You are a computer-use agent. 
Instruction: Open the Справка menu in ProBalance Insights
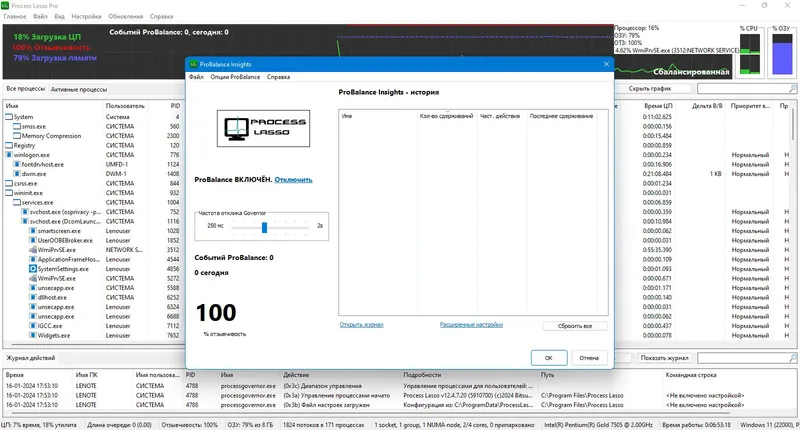tap(278, 77)
